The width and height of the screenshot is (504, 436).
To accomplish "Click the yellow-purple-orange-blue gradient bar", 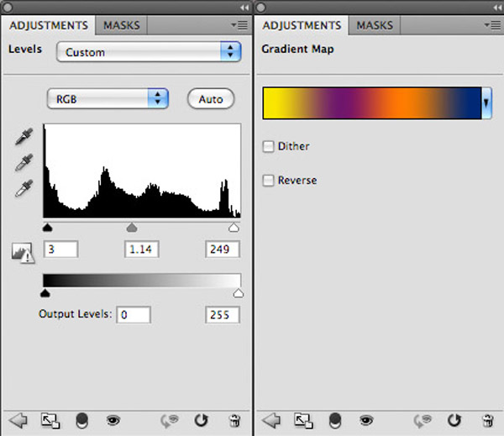I will pos(372,102).
